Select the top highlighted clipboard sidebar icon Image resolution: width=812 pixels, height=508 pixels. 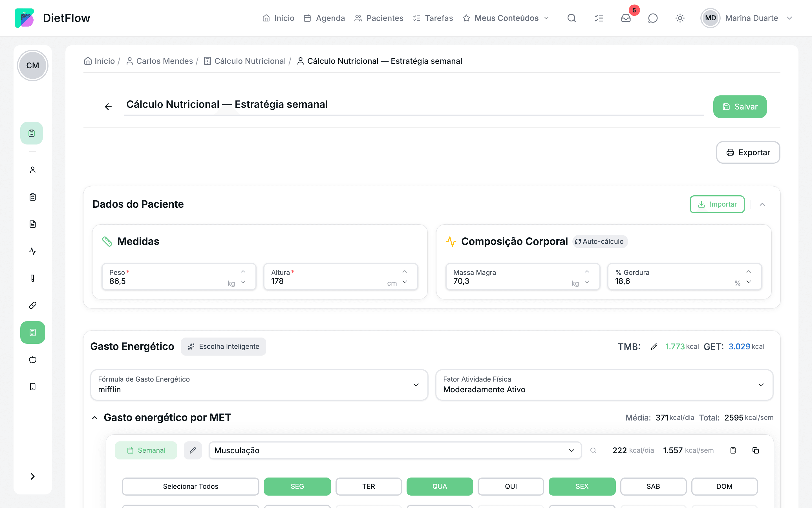pyautogui.click(x=32, y=133)
